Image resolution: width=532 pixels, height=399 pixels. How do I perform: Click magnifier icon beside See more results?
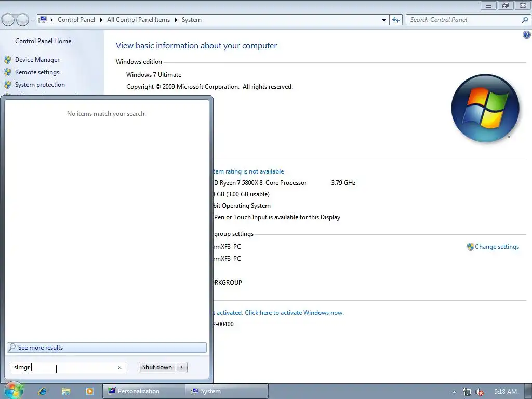12,348
